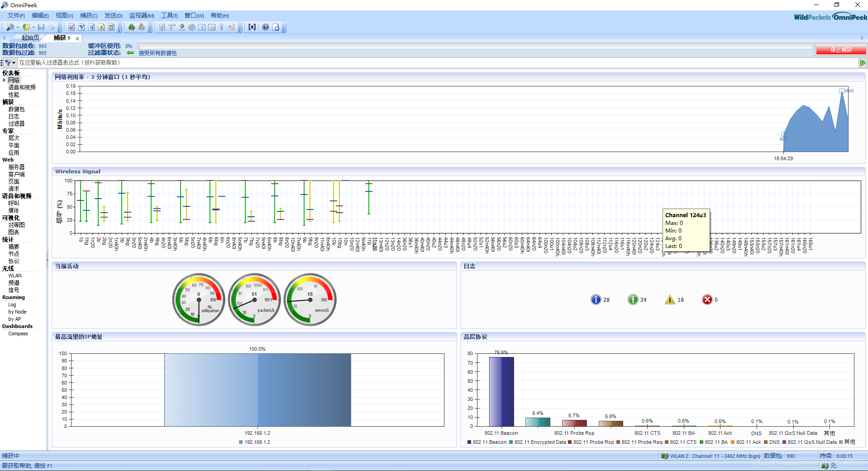This screenshot has width=868, height=471.
Task: Click the 802.11 Probe Rsp legend swatch
Action: tap(570, 442)
